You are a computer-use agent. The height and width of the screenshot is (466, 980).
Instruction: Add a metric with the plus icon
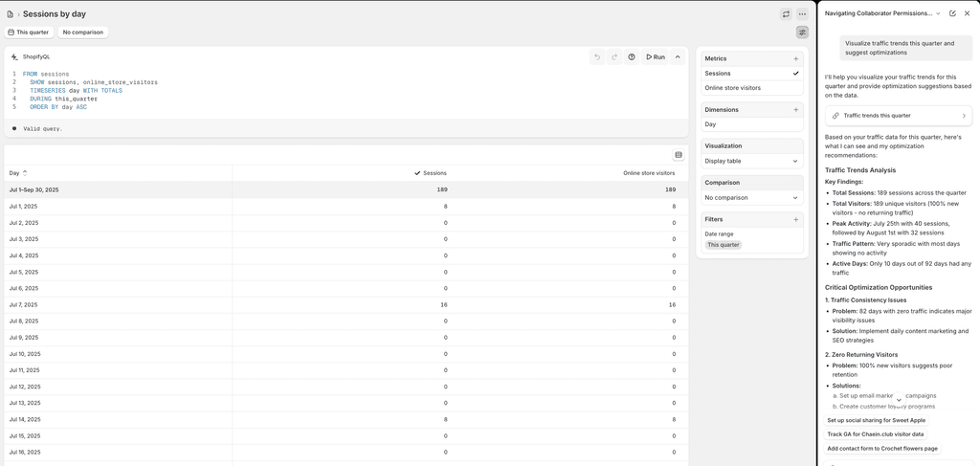coord(795,58)
